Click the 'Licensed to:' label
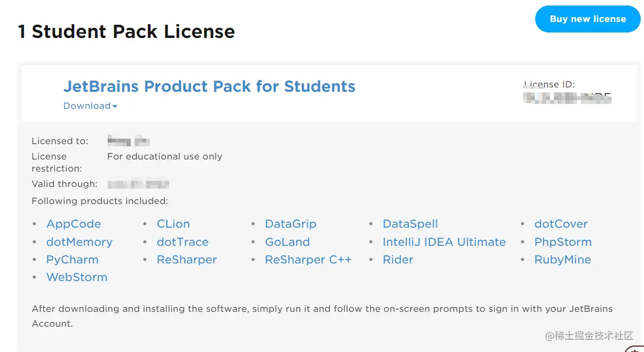The height and width of the screenshot is (352, 644). click(x=60, y=141)
